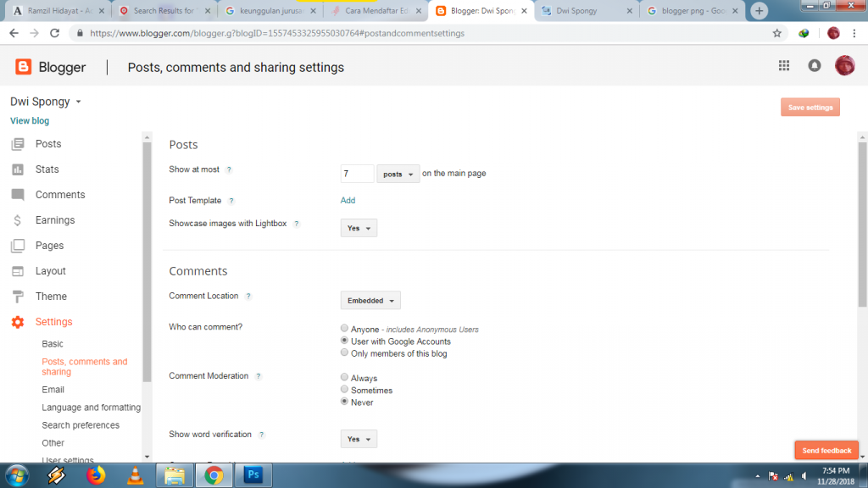Switch to the Ramzil Hidayat tab
This screenshot has width=868, height=488.
[x=58, y=11]
